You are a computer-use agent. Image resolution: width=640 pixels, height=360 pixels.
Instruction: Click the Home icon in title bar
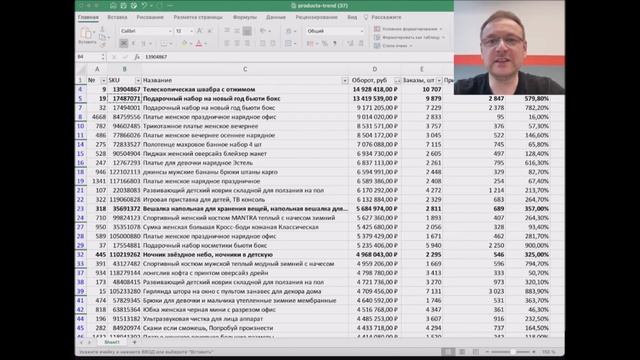tap(113, 5)
